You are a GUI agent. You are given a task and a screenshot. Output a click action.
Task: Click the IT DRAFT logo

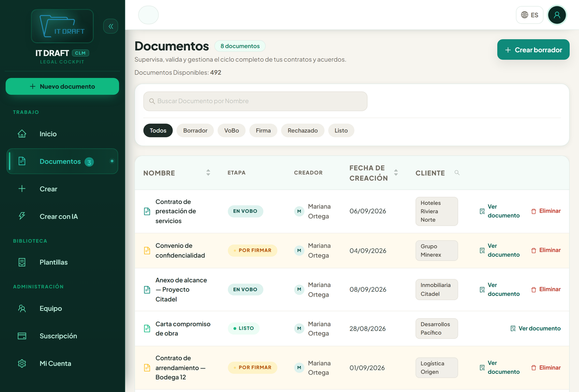tap(62, 26)
